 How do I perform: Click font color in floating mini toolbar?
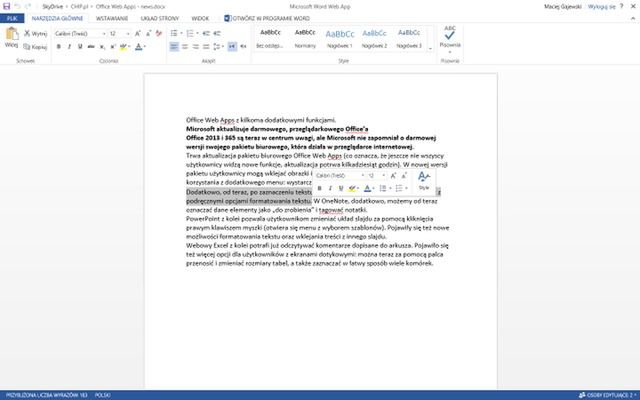click(367, 188)
